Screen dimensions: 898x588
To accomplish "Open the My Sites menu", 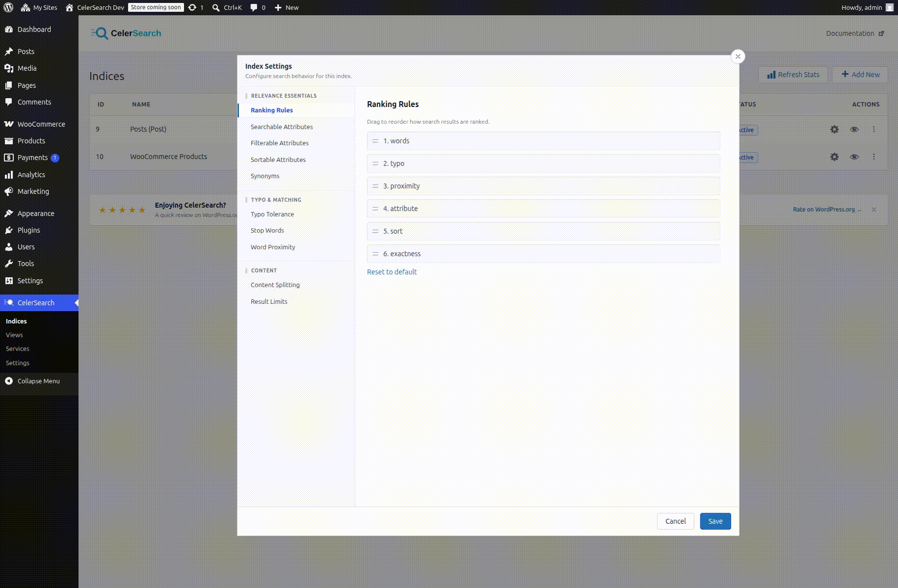I will point(39,7).
